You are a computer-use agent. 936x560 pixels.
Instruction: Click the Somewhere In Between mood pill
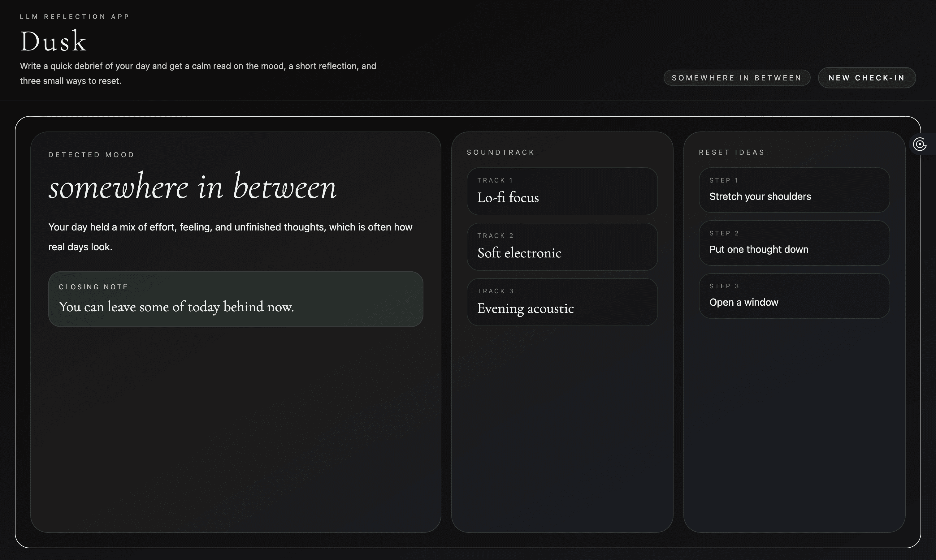(736, 78)
